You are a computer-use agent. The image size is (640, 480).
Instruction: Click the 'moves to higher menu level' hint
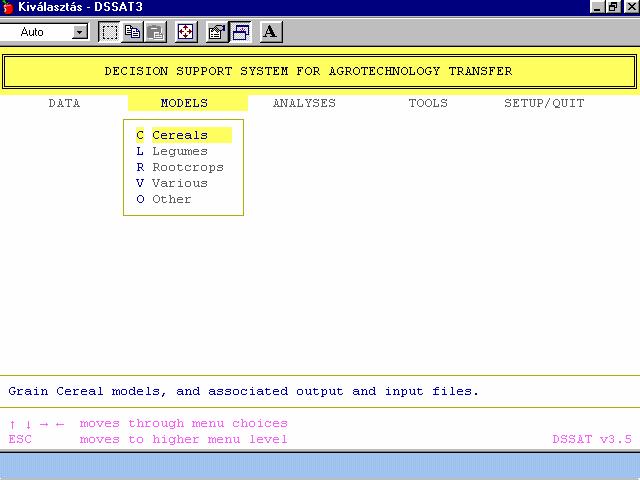(x=184, y=440)
